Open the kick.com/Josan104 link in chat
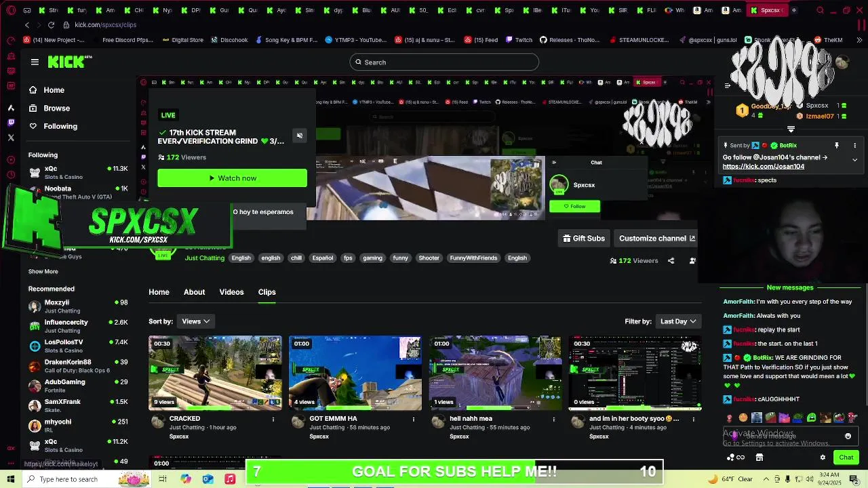This screenshot has height=488, width=868. (x=764, y=167)
